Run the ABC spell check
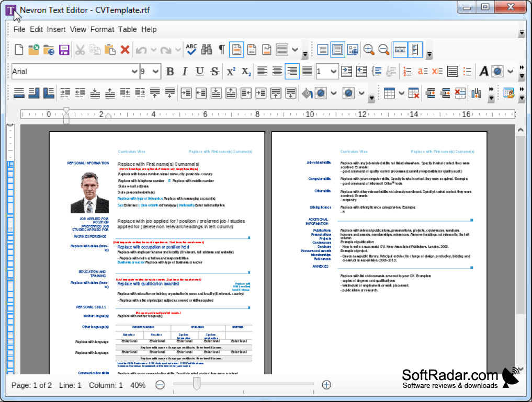The width and height of the screenshot is (532, 402). pyautogui.click(x=191, y=50)
